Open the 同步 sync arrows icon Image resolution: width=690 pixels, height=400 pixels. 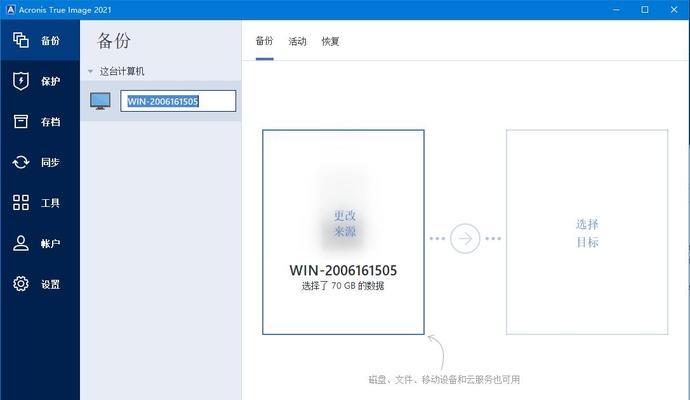point(21,162)
